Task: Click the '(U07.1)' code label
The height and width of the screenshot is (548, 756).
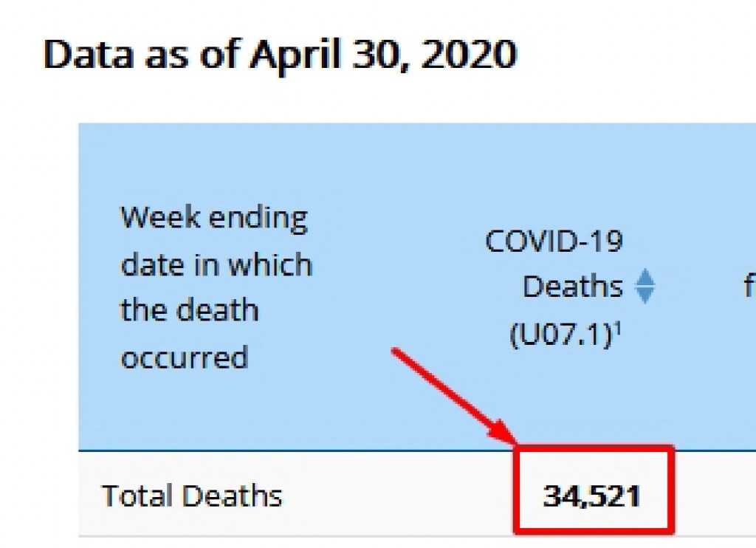Action: tap(560, 335)
